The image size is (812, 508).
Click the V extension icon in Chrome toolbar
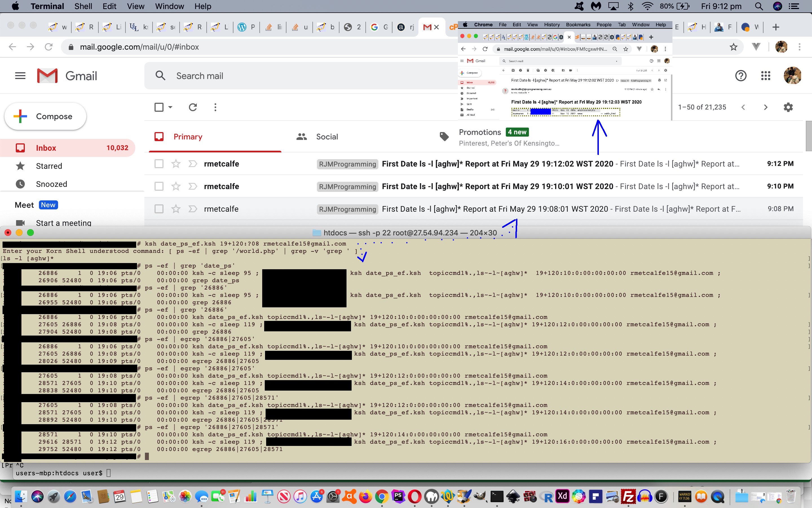[x=756, y=47]
